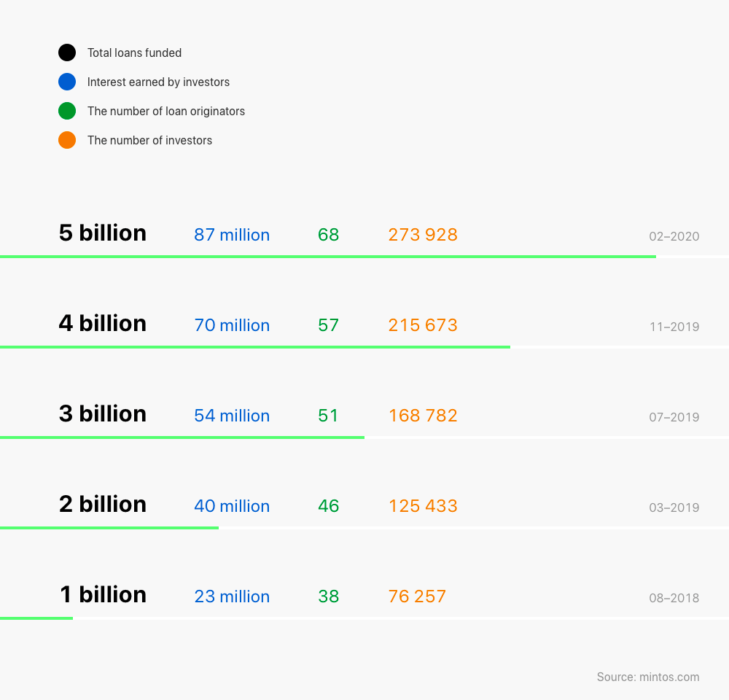
Task: Click the black Total loans funded dot
Action: click(67, 52)
